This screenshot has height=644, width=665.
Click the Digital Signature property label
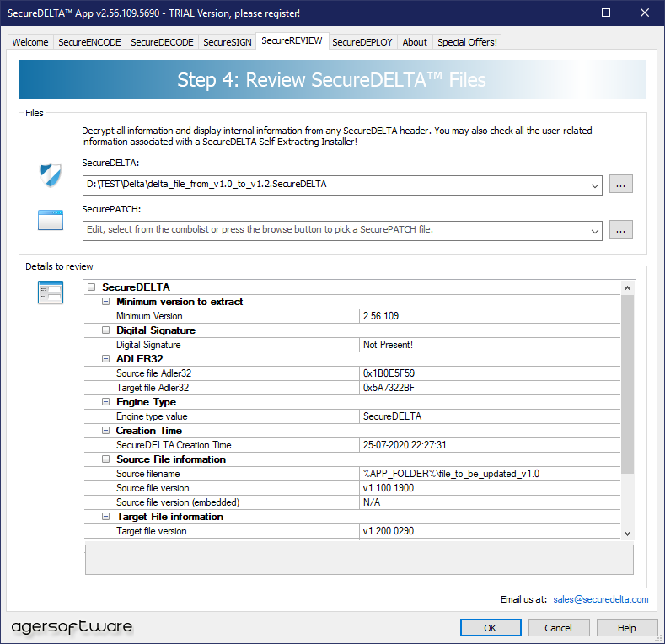coord(148,345)
